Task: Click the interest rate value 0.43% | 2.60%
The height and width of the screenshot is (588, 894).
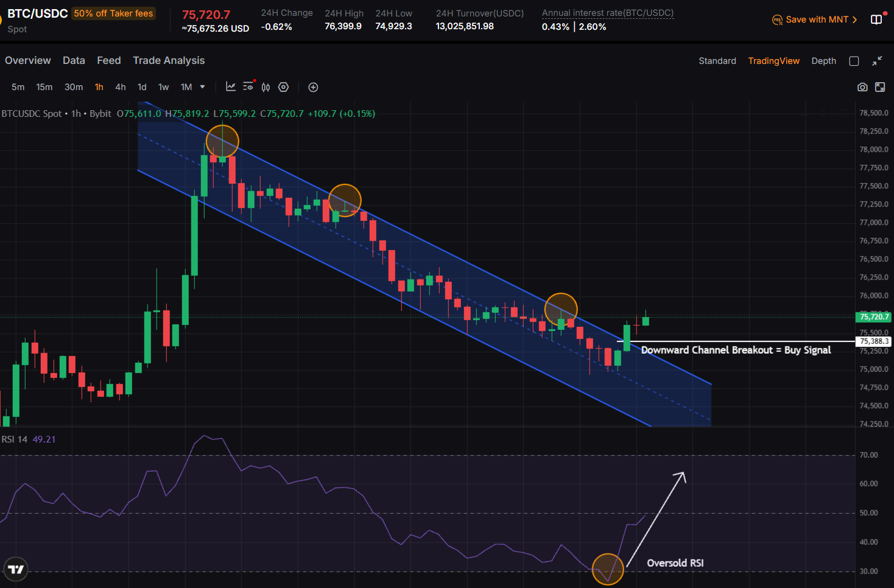Action: 574,27
